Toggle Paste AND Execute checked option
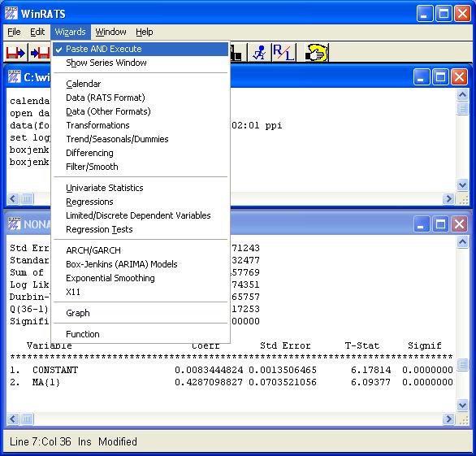 141,49
